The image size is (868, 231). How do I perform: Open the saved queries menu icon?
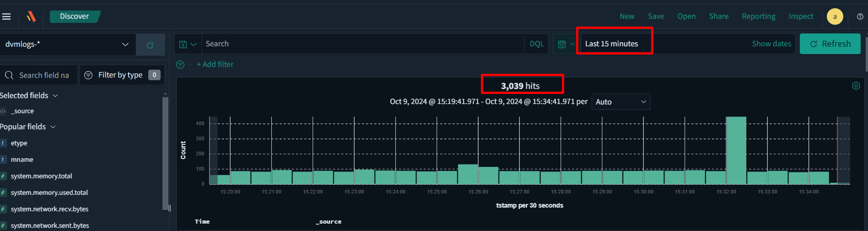188,44
